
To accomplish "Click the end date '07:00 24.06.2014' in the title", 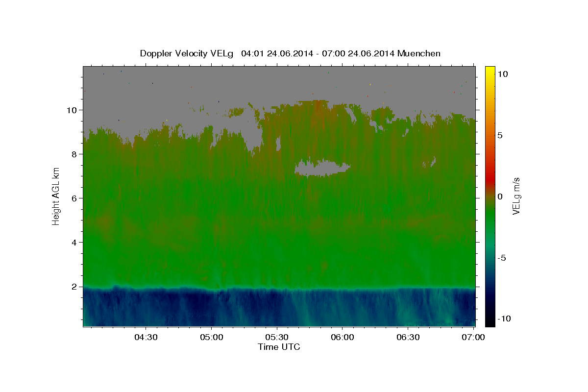I will tap(358, 53).
